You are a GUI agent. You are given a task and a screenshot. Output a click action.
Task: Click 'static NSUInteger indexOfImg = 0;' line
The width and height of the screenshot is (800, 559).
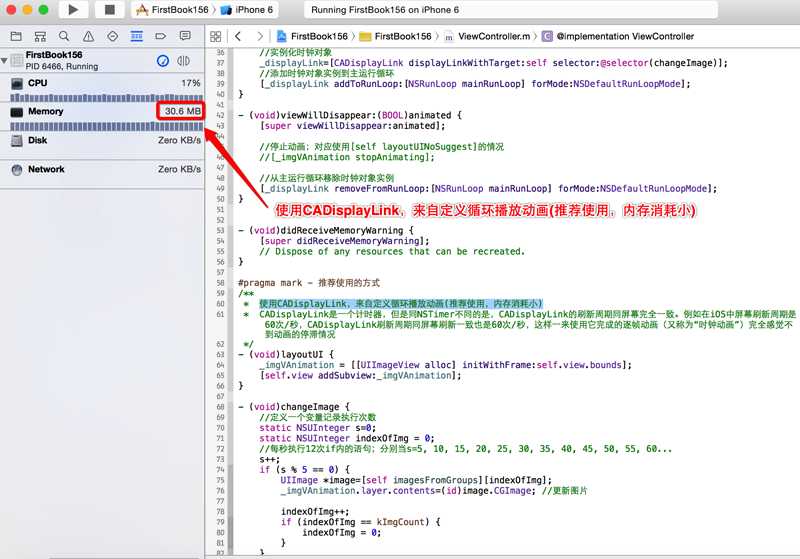[x=347, y=438]
